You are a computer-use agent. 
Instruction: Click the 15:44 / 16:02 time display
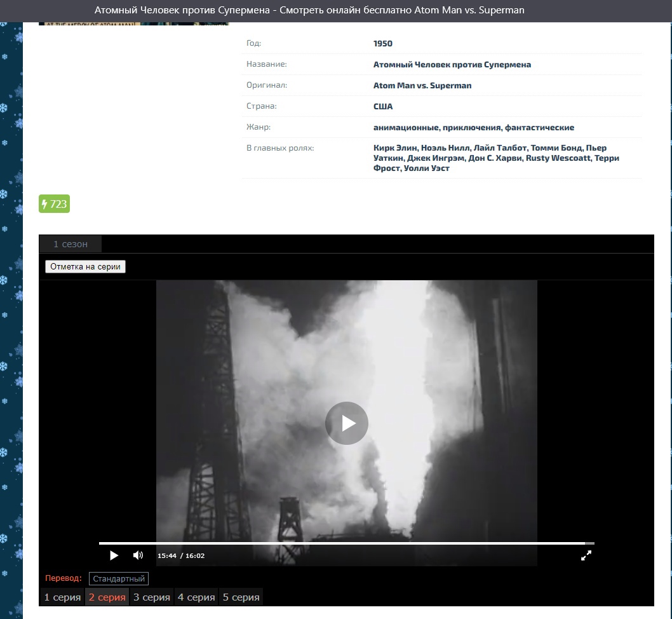pyautogui.click(x=181, y=555)
